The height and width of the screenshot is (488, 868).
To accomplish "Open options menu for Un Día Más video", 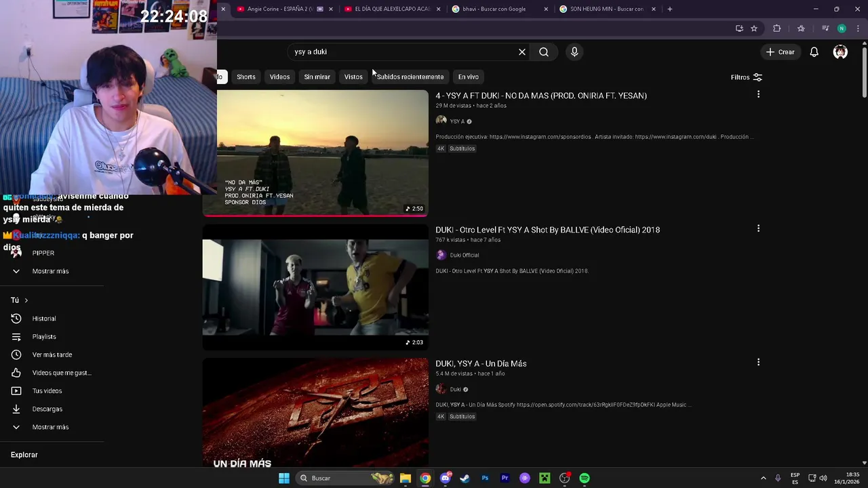I will point(758,363).
